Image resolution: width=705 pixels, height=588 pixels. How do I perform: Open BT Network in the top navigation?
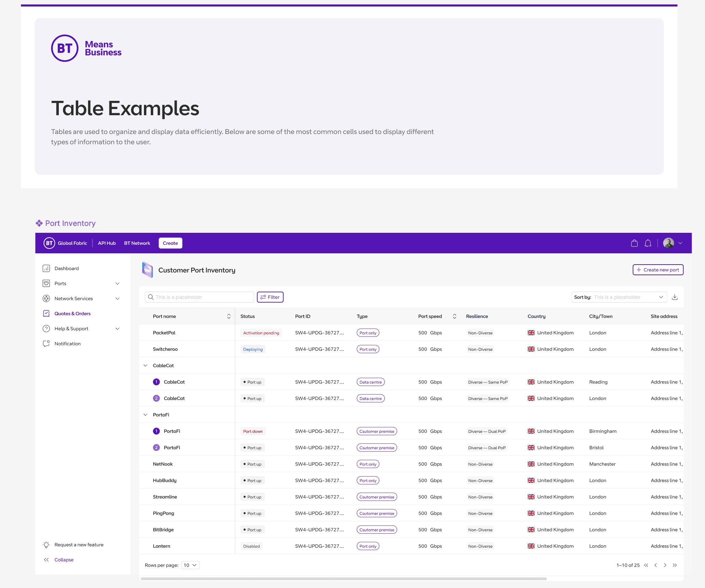(x=137, y=243)
